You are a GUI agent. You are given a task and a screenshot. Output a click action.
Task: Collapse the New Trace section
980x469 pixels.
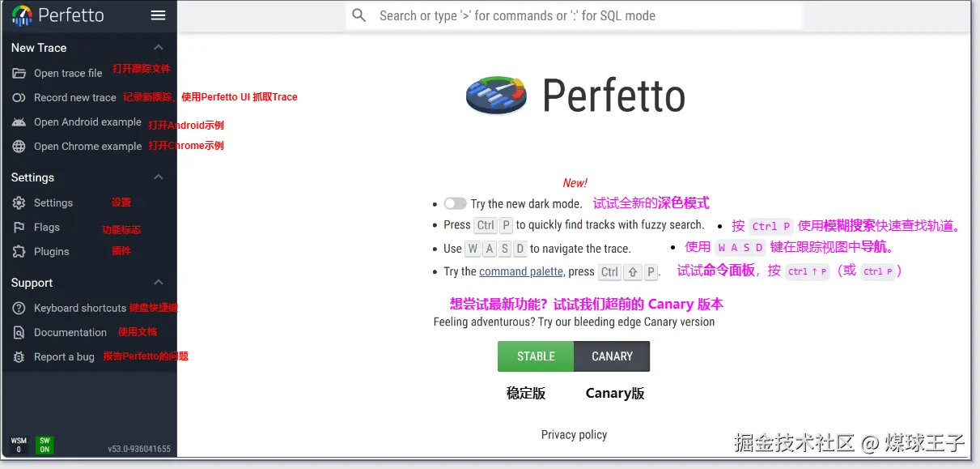pos(159,47)
